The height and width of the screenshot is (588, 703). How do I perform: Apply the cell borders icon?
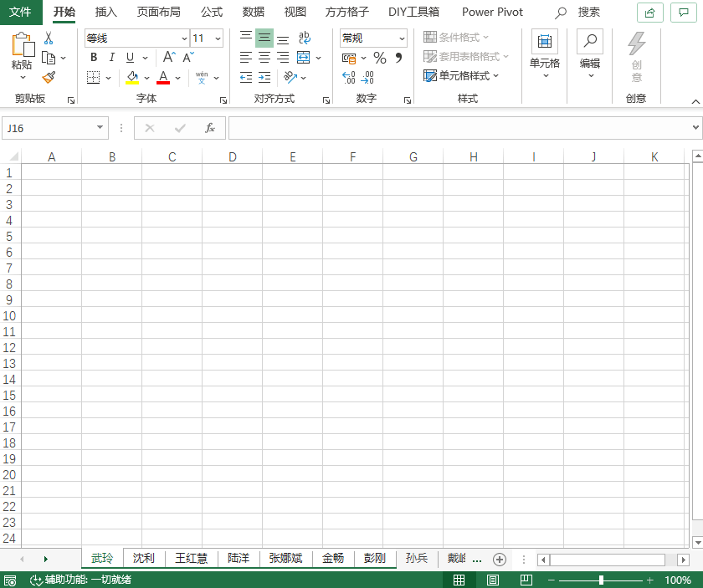coord(93,78)
